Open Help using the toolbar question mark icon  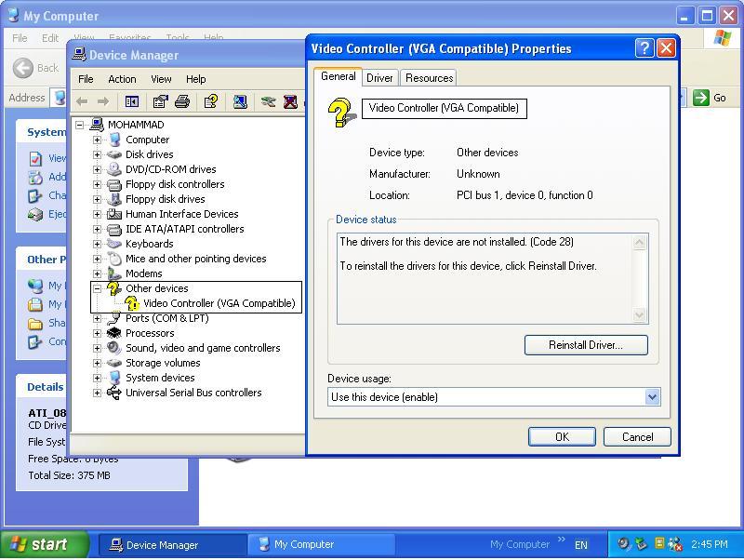(210, 102)
